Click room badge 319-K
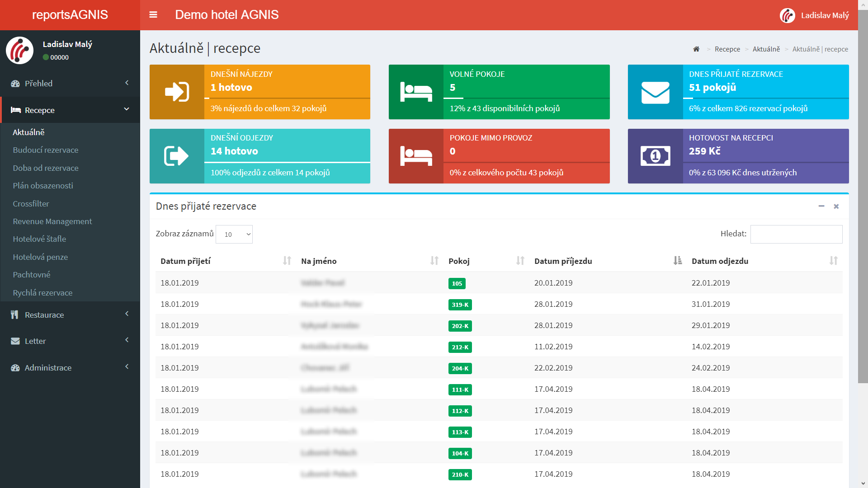Viewport: 868px width, 488px height. 460,305
